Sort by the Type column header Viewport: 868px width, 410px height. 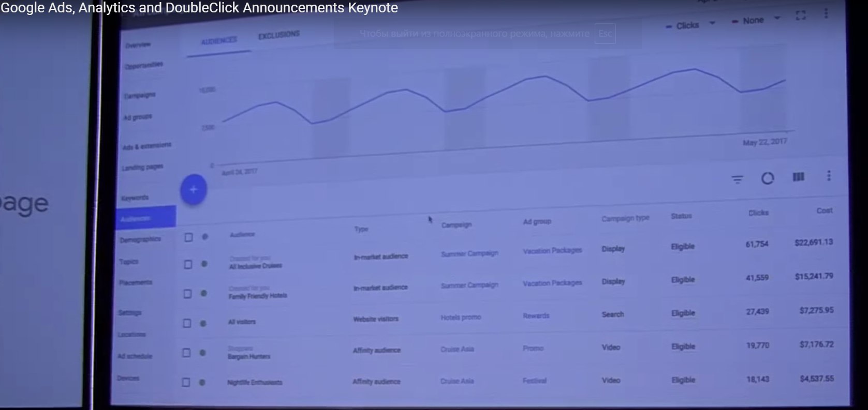(x=361, y=229)
